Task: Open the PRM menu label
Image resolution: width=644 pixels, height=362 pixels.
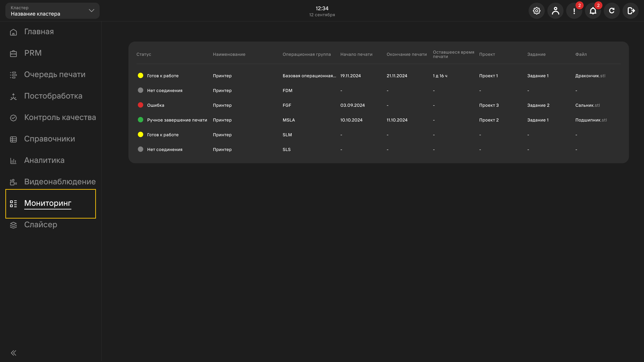Action: pos(33,53)
